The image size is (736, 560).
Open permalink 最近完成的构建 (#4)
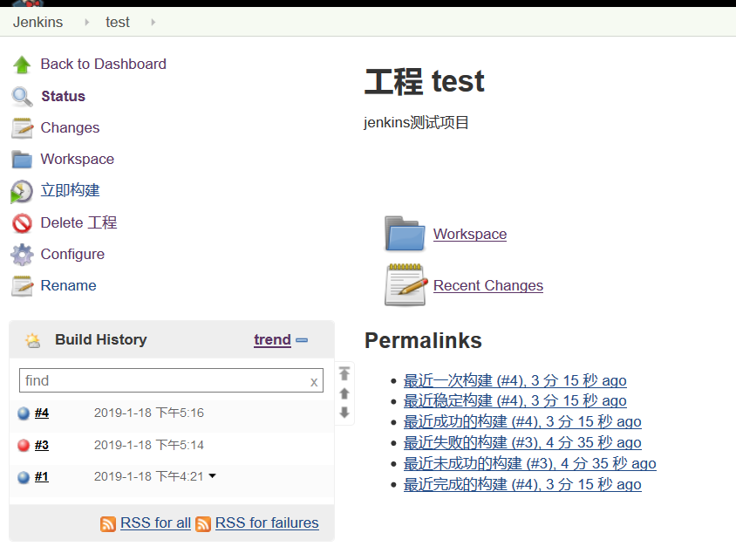[x=522, y=484]
